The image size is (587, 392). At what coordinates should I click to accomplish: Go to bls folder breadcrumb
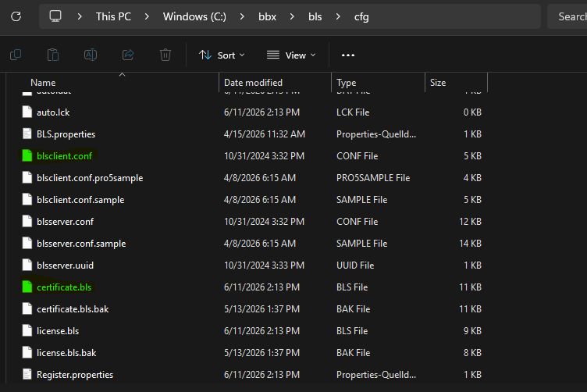(315, 16)
